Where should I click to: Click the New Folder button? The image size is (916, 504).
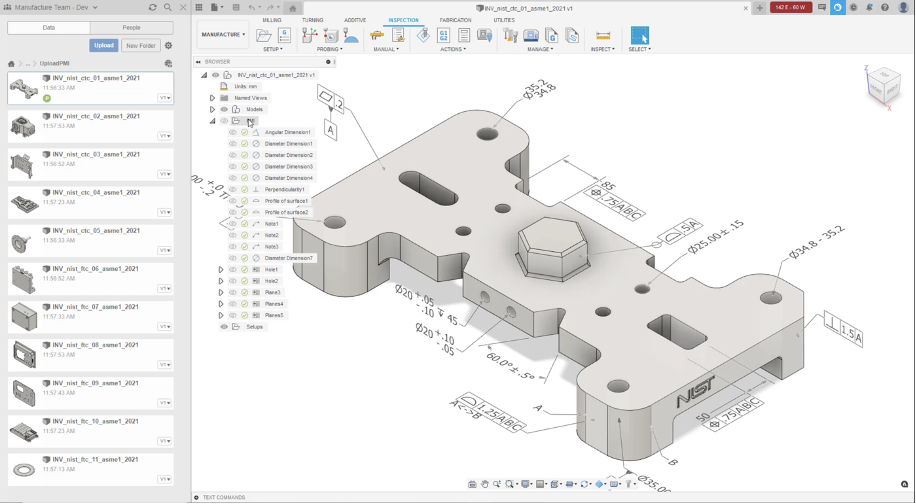[141, 45]
